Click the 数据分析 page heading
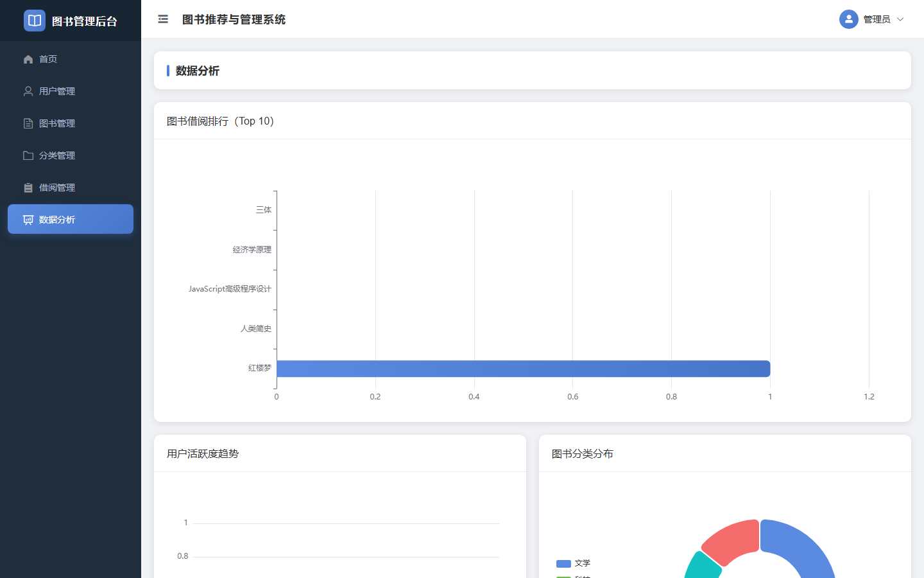Screen dimensions: 924x578 point(198,71)
